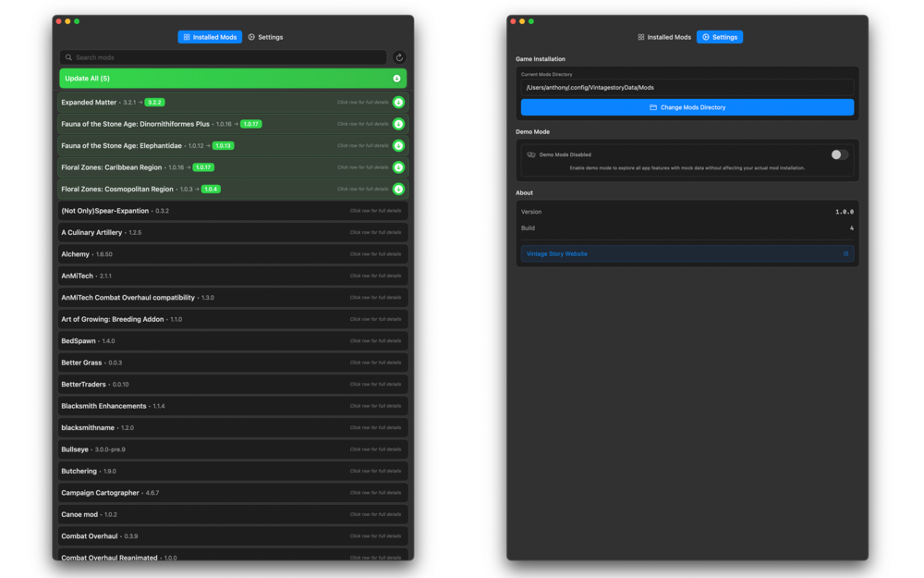Click download icon for Expanded Matter update

pyautogui.click(x=398, y=102)
